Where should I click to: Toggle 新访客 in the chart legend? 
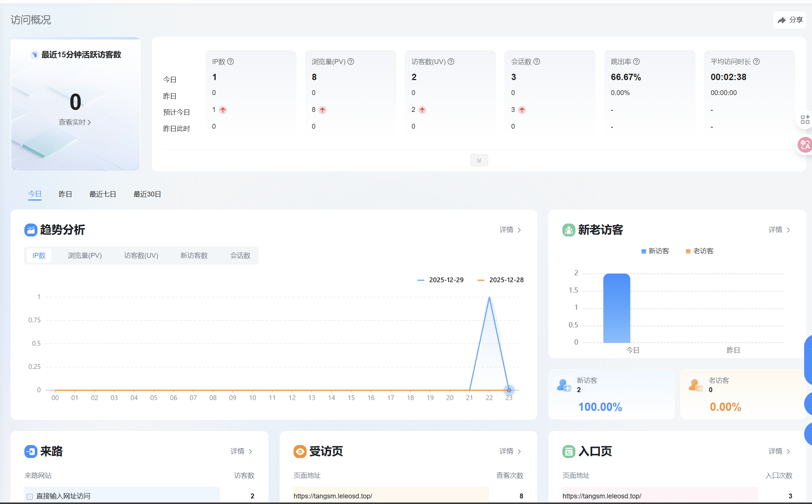click(x=655, y=251)
